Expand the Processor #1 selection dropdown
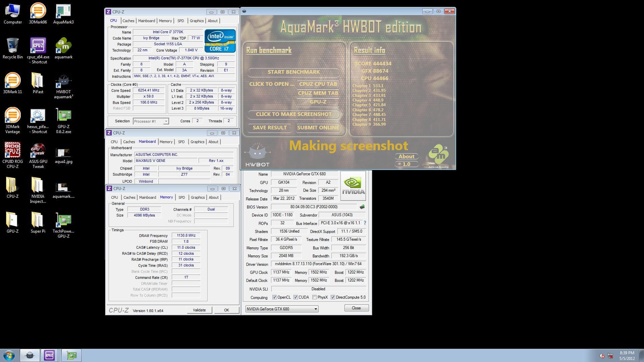 (151, 121)
